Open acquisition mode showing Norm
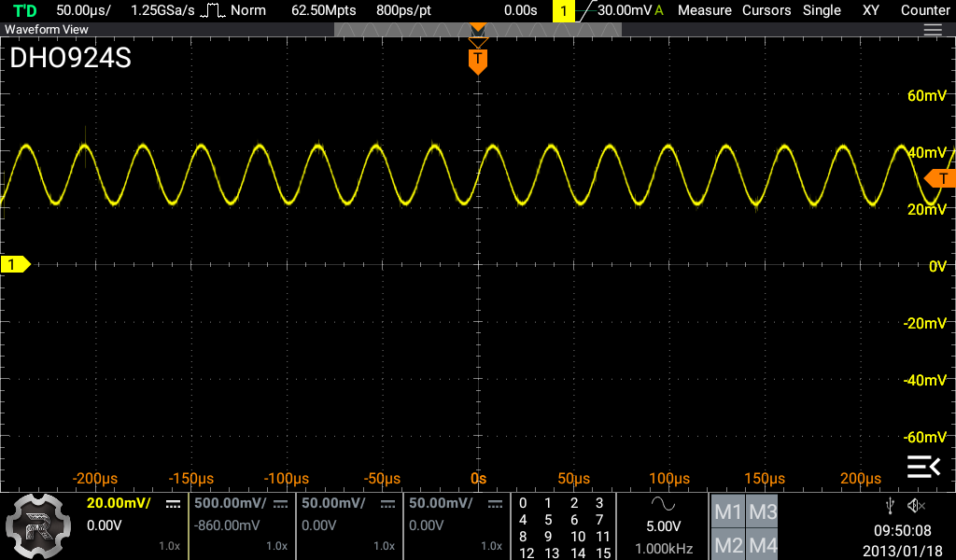 point(235,10)
